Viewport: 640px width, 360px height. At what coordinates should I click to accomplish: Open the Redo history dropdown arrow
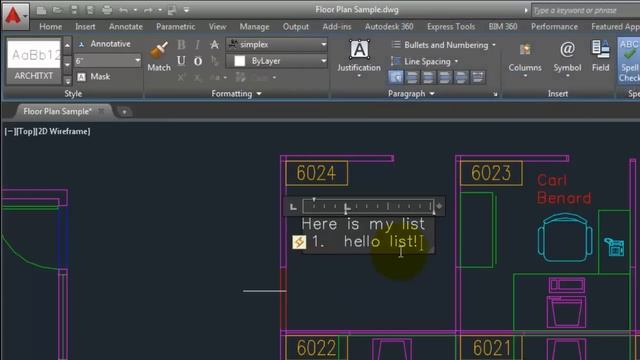tap(160, 10)
